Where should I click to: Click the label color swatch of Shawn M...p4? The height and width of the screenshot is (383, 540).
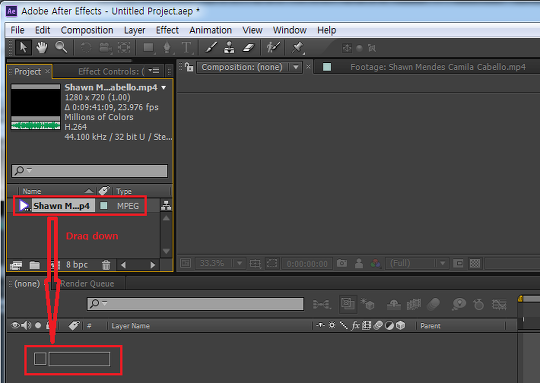click(103, 206)
